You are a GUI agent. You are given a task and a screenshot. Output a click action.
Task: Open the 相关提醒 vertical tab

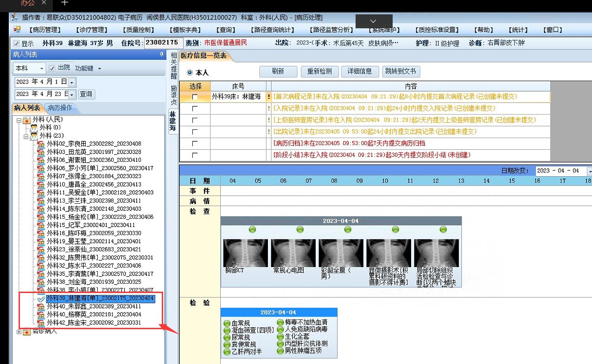(174, 65)
